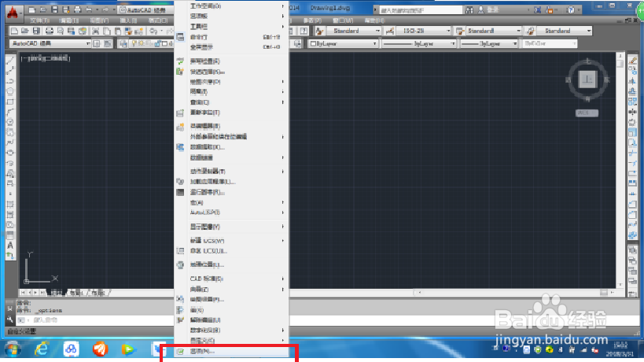Select the Mirror modify tool

(x=632, y=81)
